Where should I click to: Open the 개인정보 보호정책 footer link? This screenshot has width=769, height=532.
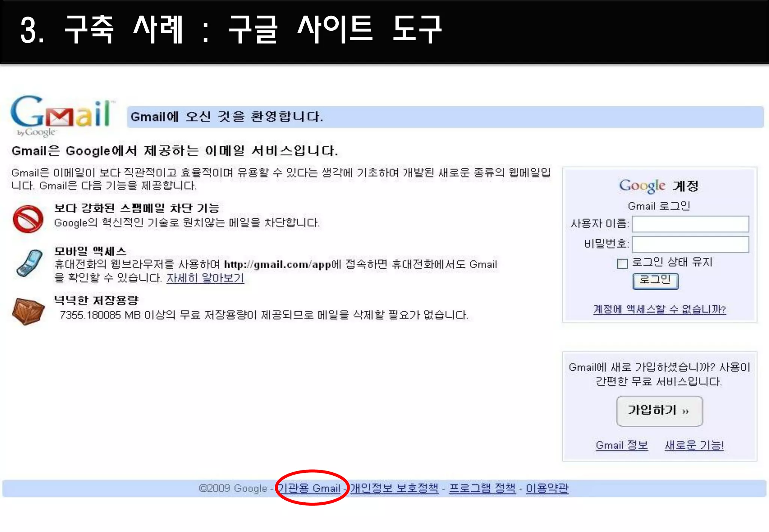click(x=394, y=488)
